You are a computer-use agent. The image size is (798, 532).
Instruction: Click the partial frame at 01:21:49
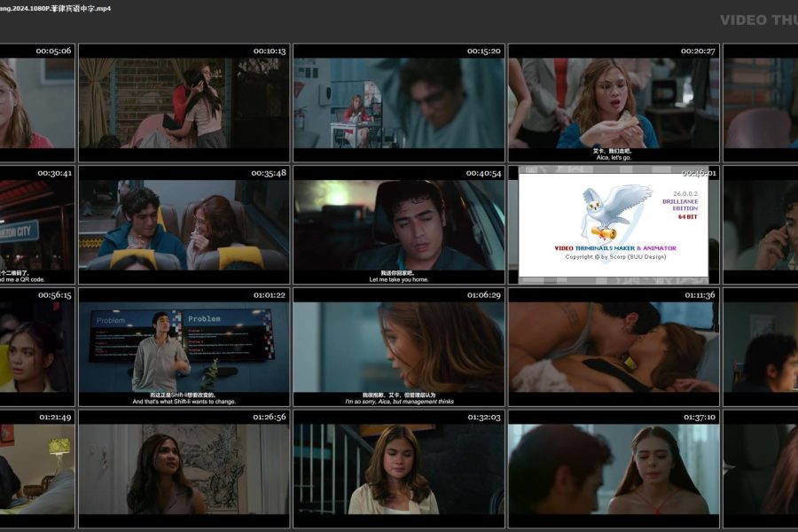click(x=36, y=468)
